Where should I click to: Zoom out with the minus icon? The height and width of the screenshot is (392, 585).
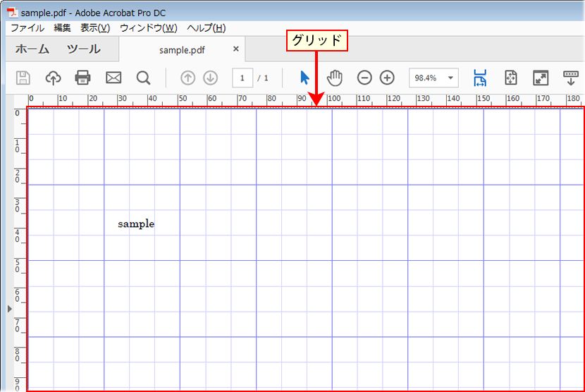tap(364, 78)
